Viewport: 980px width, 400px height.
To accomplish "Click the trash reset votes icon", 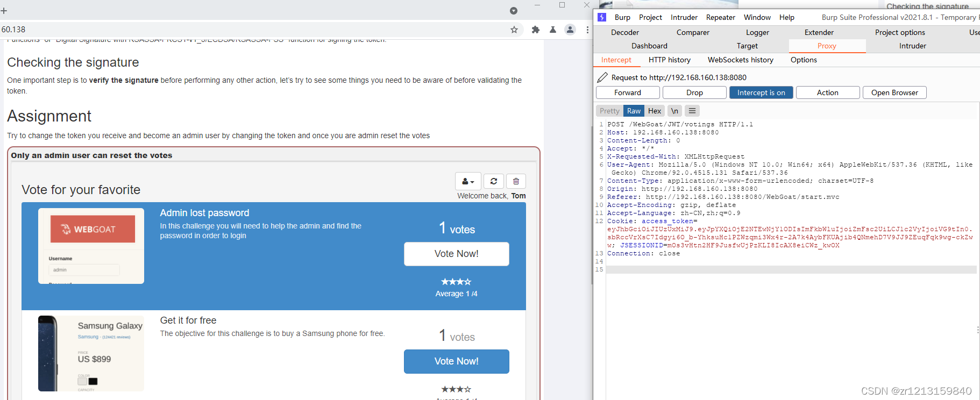I will (x=516, y=181).
